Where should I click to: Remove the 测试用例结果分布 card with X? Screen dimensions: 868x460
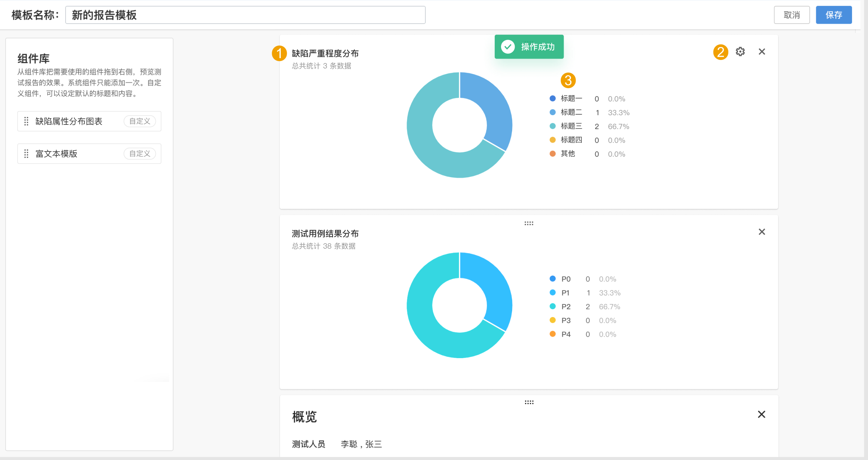[x=761, y=231]
